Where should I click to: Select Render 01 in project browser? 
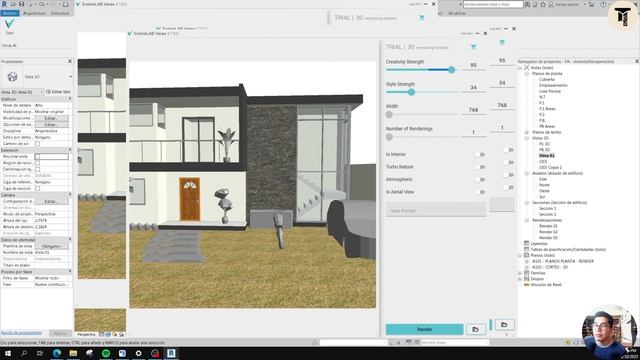pyautogui.click(x=548, y=226)
